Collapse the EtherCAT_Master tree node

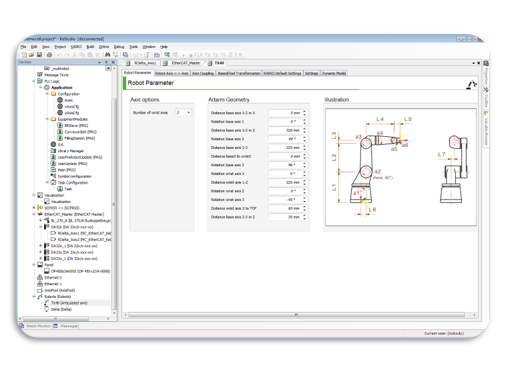[34, 214]
